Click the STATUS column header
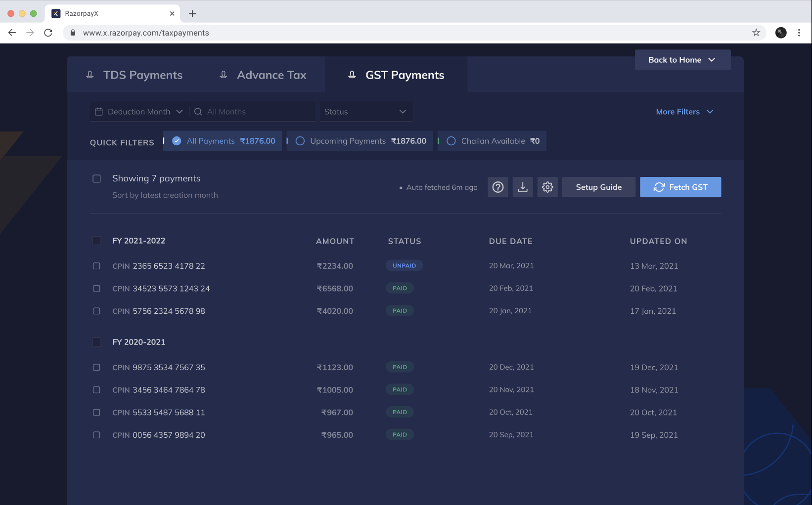The height and width of the screenshot is (505, 812). pyautogui.click(x=405, y=241)
